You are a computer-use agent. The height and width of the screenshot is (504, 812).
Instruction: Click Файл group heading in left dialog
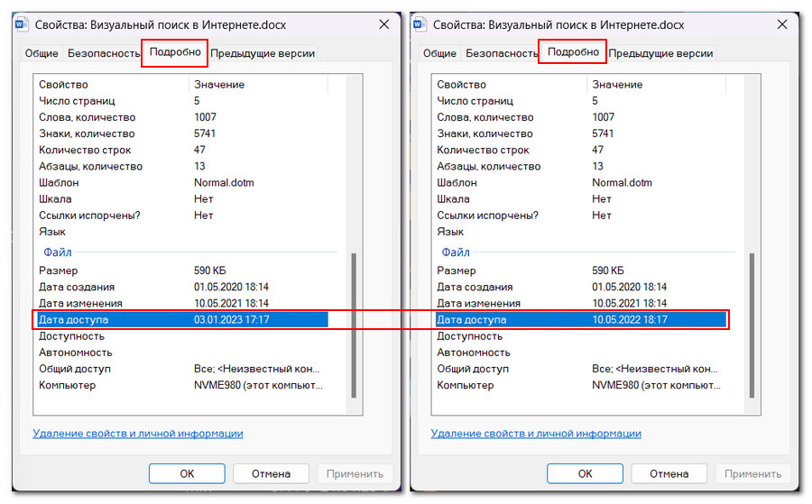58,252
